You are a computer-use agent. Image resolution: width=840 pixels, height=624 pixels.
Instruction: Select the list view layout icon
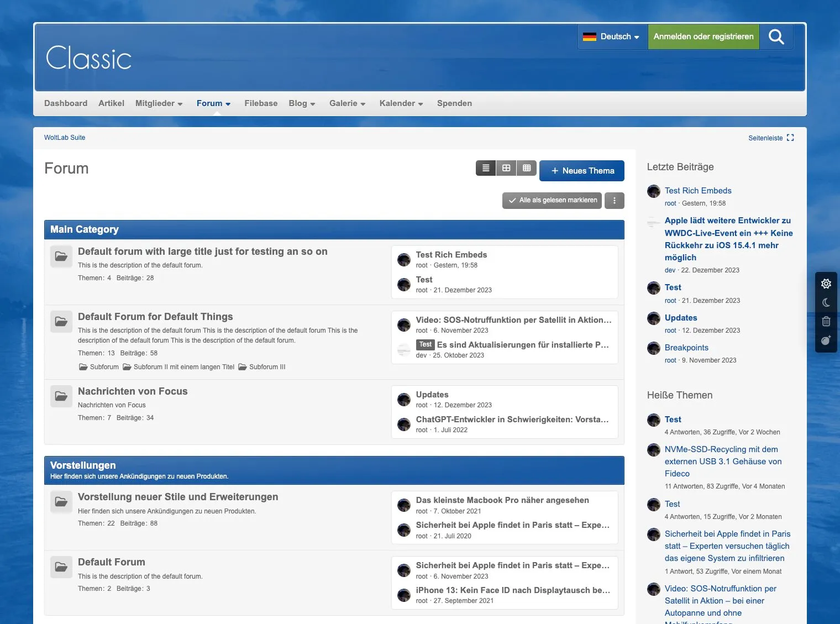tap(486, 168)
